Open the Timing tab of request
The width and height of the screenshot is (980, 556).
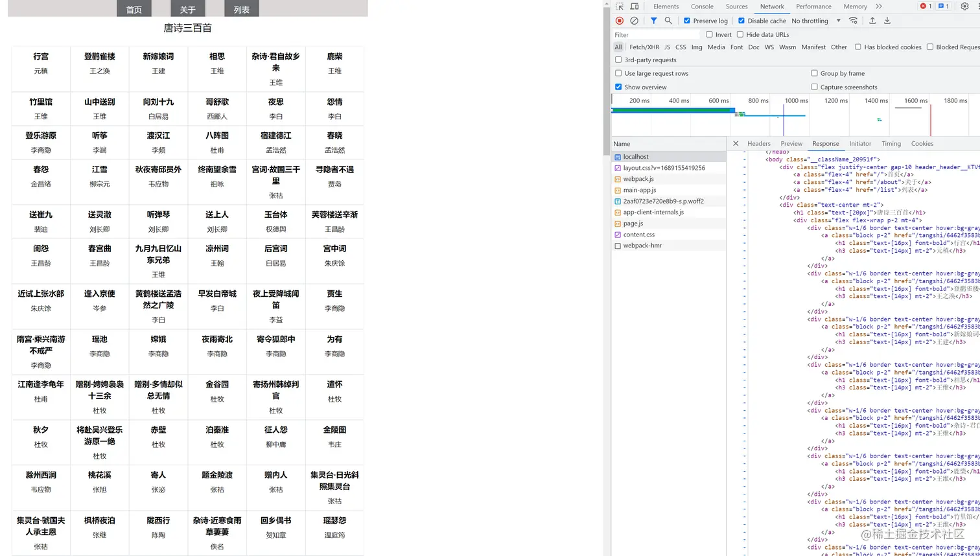(891, 143)
